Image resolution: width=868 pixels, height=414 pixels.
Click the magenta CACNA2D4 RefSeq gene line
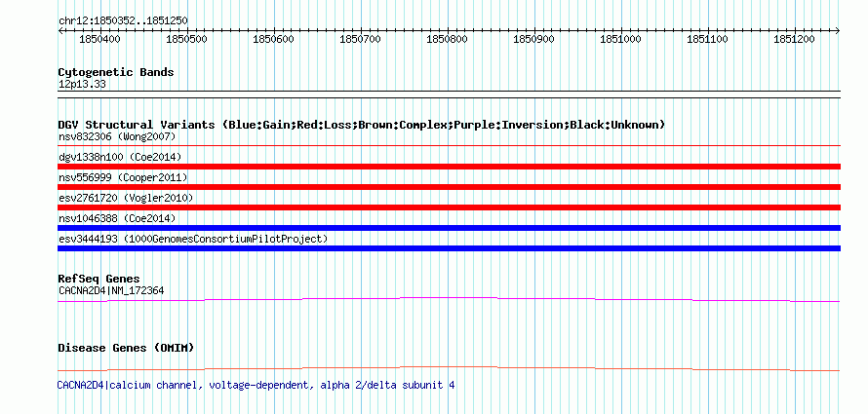click(449, 299)
